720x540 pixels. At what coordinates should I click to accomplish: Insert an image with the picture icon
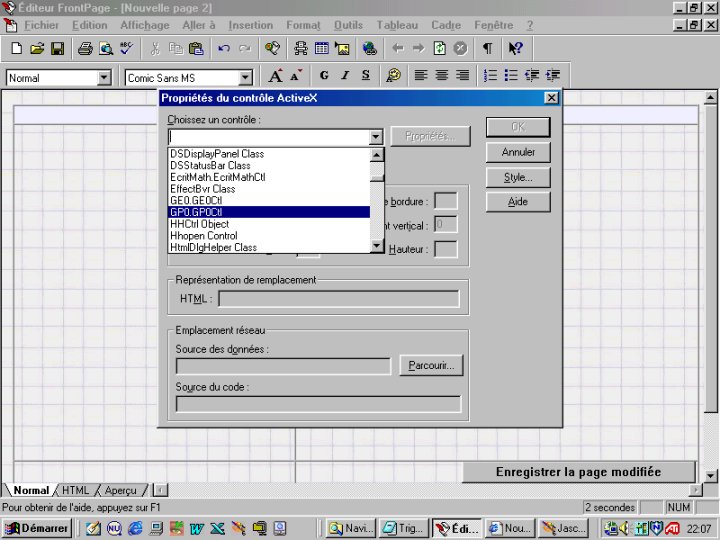342,48
